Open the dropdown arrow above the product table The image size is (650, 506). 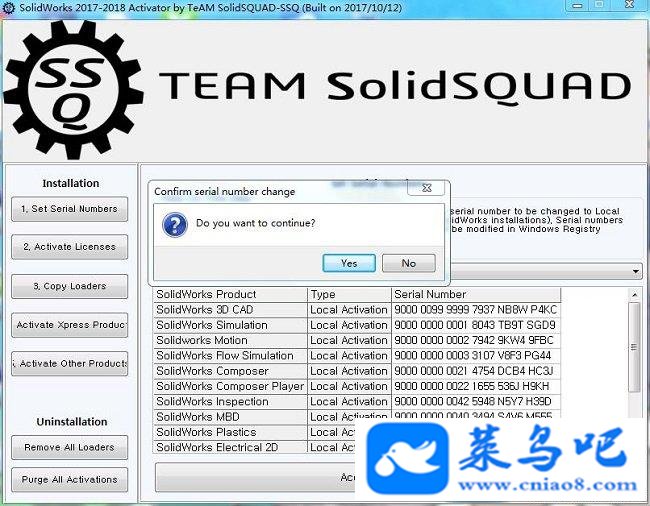(x=635, y=271)
